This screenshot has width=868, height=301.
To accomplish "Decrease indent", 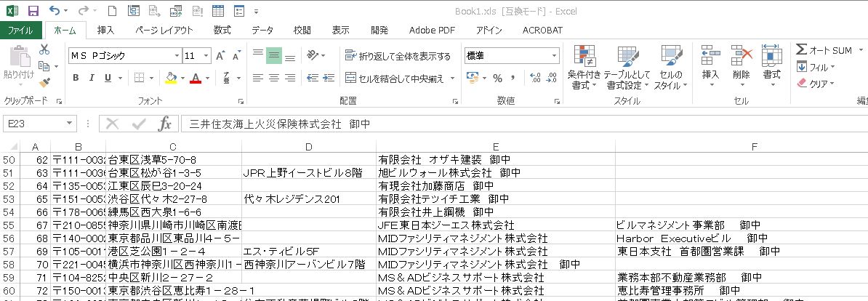I will click(x=312, y=78).
